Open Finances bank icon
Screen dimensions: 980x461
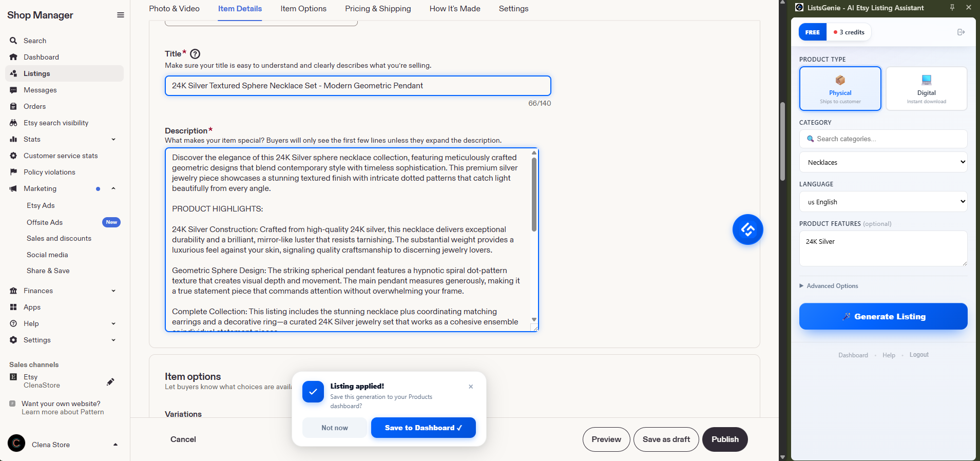pos(13,291)
